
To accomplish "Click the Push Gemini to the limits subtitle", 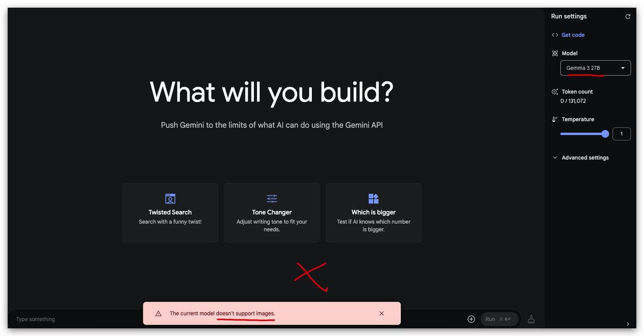I will pyautogui.click(x=272, y=125).
